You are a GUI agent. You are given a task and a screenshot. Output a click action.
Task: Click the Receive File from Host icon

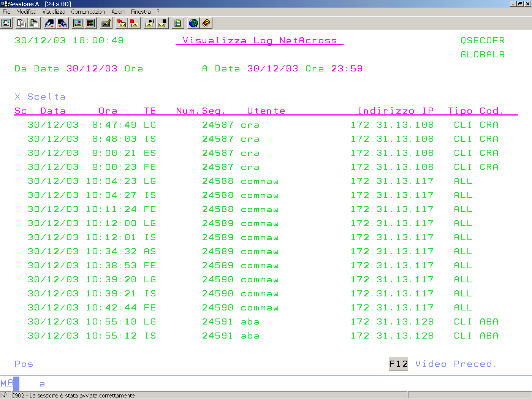coord(62,23)
